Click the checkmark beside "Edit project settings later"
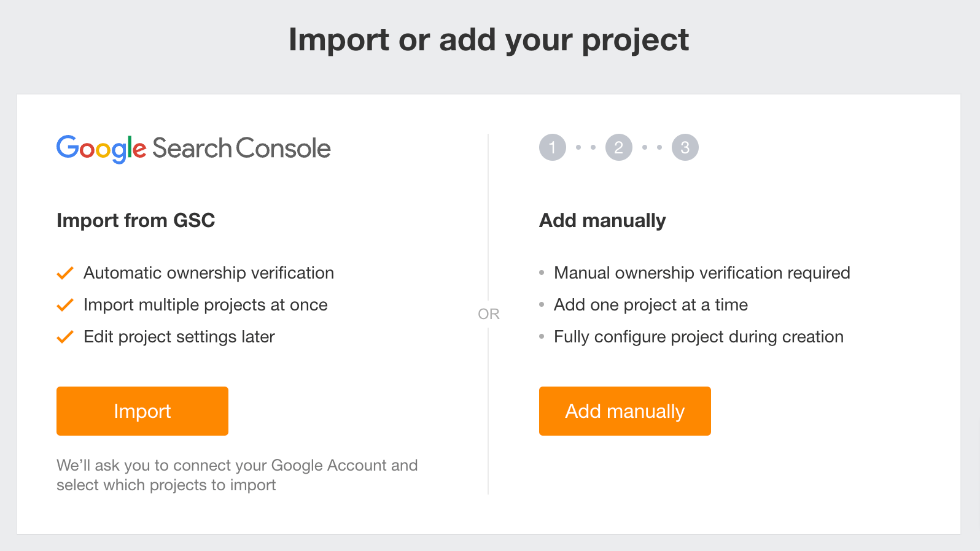The image size is (980, 551). (x=64, y=336)
